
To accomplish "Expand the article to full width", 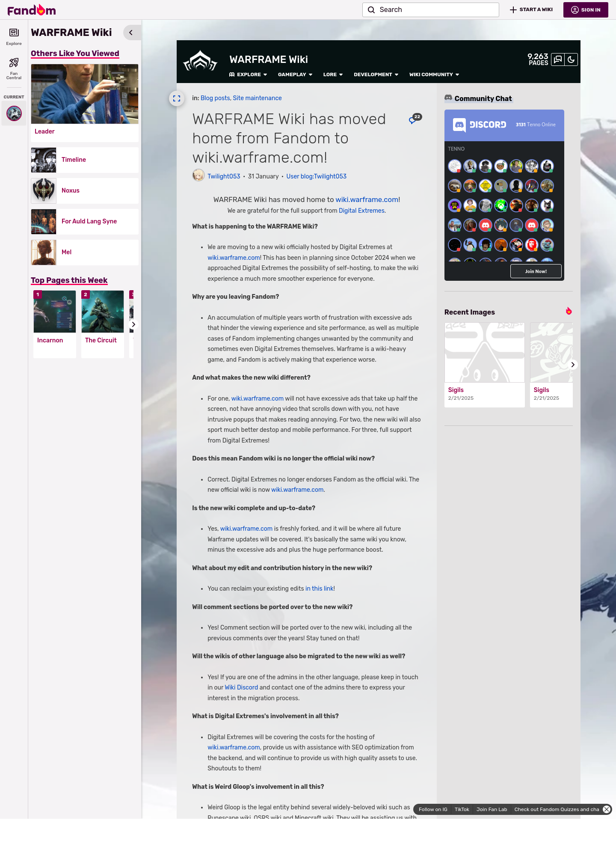I will click(177, 98).
